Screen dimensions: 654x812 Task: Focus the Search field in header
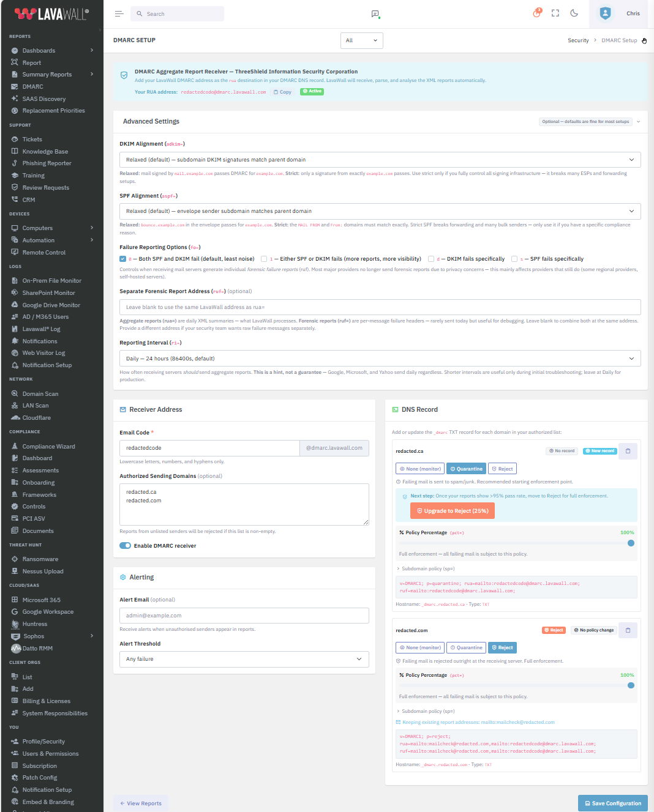(x=177, y=13)
